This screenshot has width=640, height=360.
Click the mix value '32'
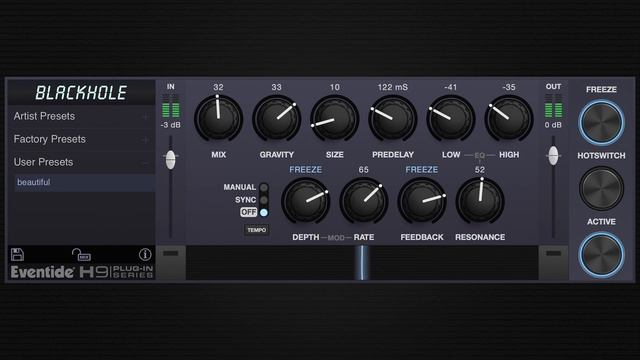click(x=218, y=87)
